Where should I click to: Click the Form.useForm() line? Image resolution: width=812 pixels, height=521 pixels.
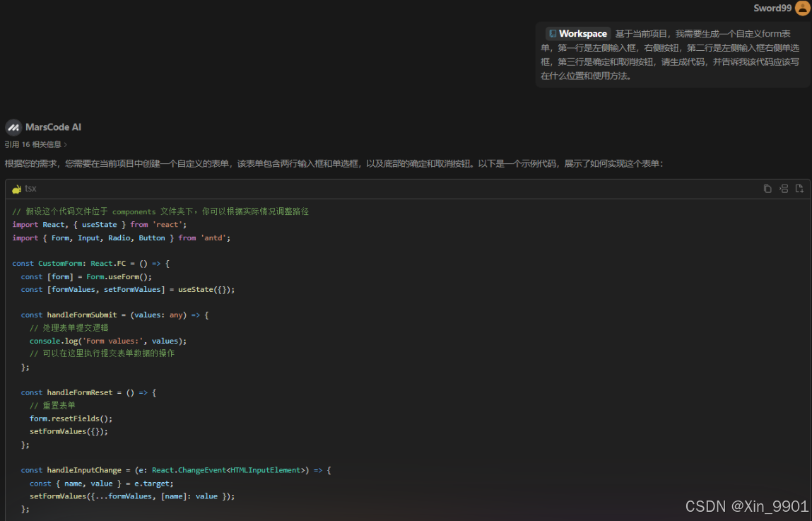tap(86, 276)
